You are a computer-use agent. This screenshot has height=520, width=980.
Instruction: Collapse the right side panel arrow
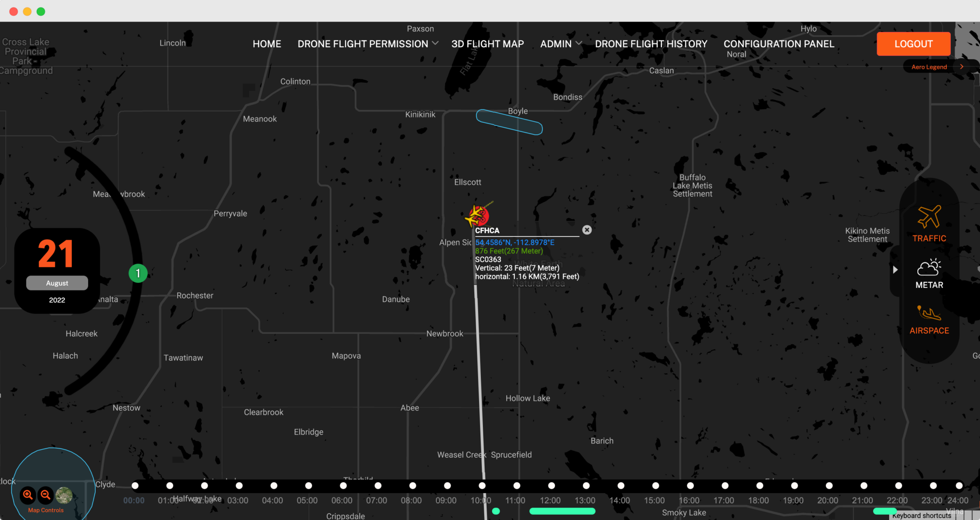(x=895, y=270)
